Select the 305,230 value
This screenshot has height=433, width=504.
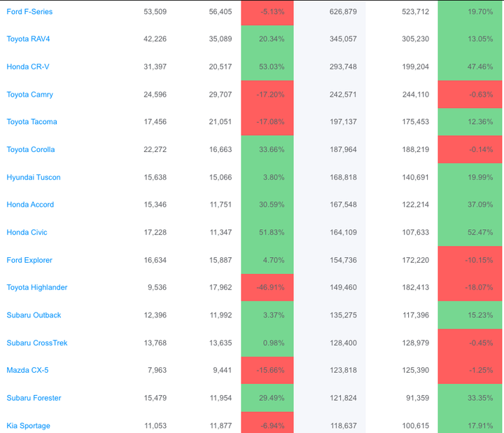[x=415, y=39]
